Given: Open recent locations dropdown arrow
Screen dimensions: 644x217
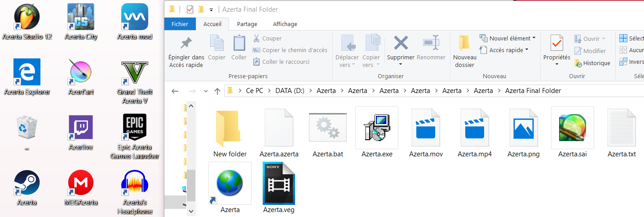Looking at the screenshot, I should click(206, 91).
